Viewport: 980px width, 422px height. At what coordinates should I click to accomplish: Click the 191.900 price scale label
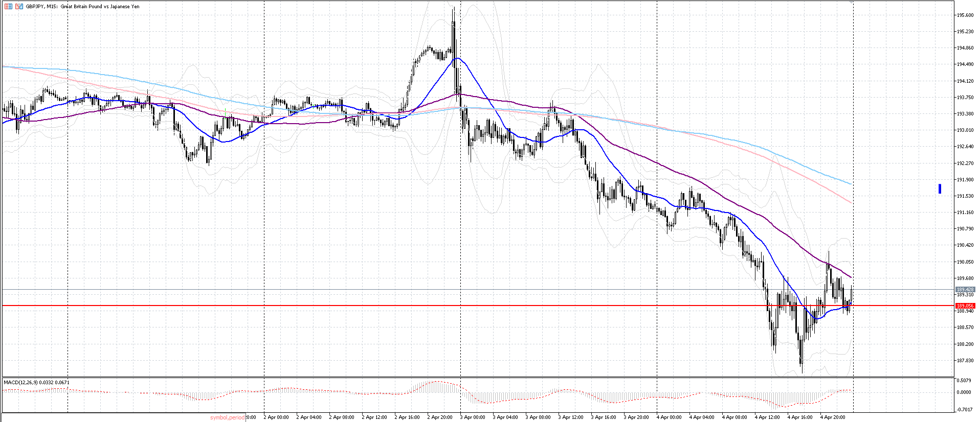965,180
